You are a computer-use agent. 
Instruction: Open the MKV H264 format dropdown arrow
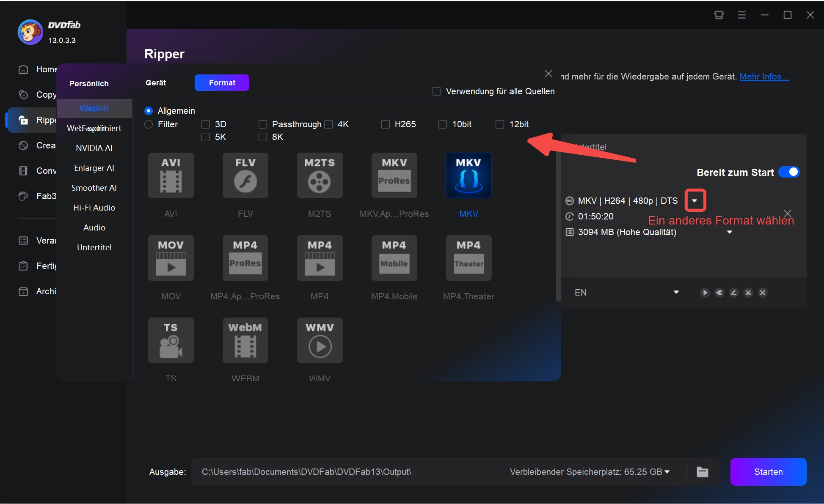click(694, 200)
